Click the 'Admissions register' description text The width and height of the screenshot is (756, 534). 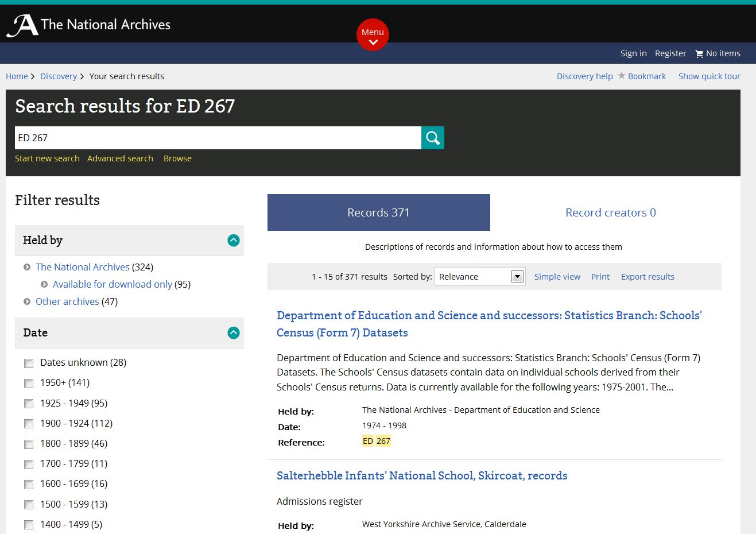[320, 501]
